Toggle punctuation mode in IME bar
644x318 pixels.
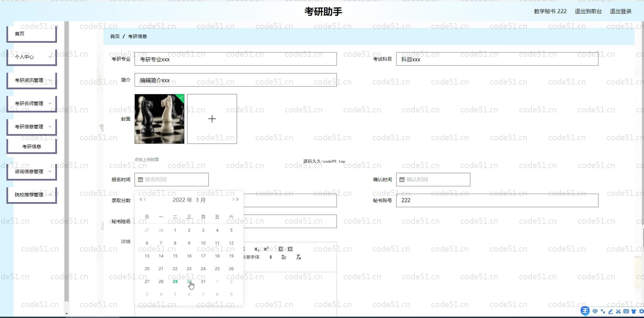603,311
